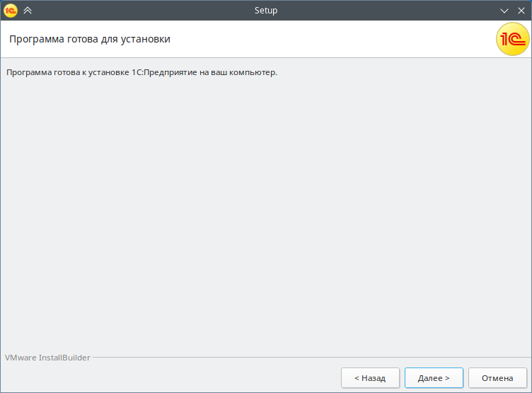This screenshot has width=532, height=393.
Task: Toggle the keep-above double-chevron icon
Action: click(x=28, y=11)
